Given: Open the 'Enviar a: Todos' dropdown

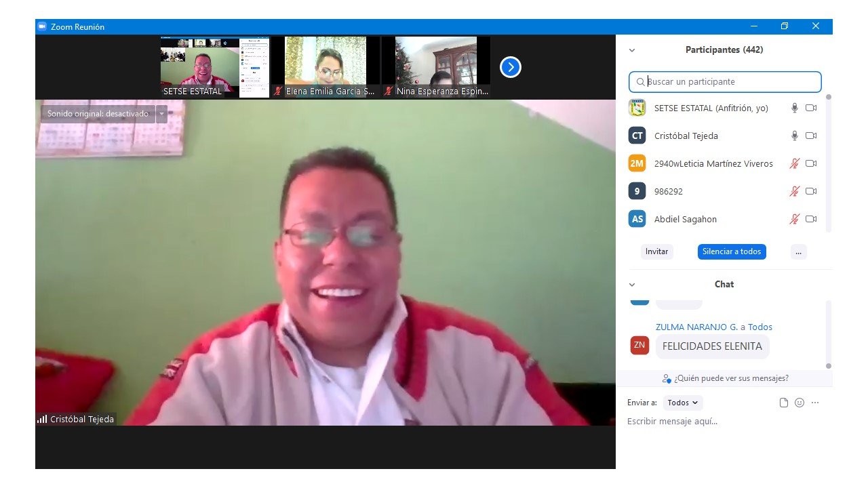Looking at the screenshot, I should point(683,403).
